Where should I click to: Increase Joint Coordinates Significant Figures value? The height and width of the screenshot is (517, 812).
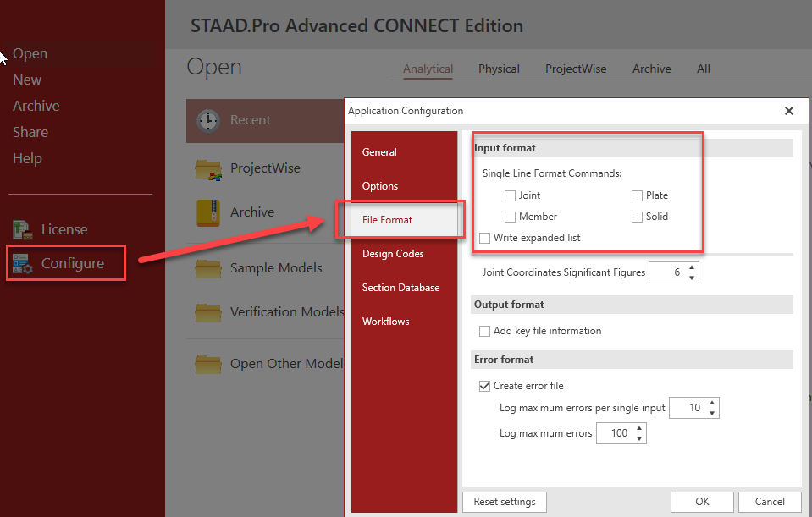691,267
